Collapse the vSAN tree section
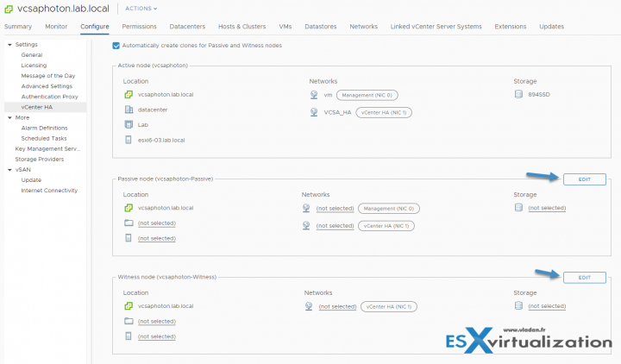This screenshot has height=364, width=621. [x=9, y=170]
